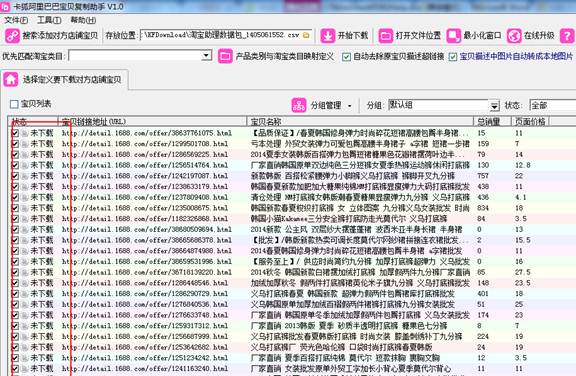The height and width of the screenshot is (376, 576).
Task: Uncheck the row with offer 1258514764
Action: pyautogui.click(x=15, y=165)
